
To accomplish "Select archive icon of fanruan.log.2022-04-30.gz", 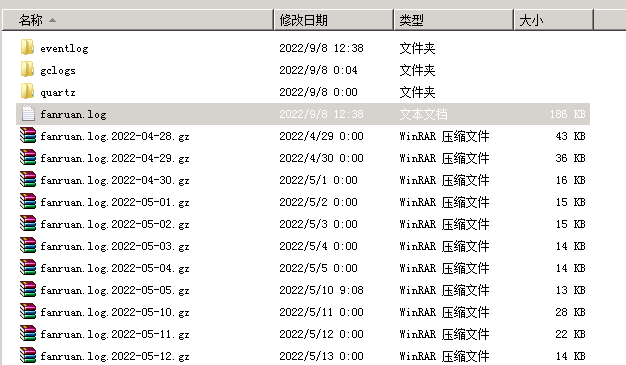I will click(28, 179).
